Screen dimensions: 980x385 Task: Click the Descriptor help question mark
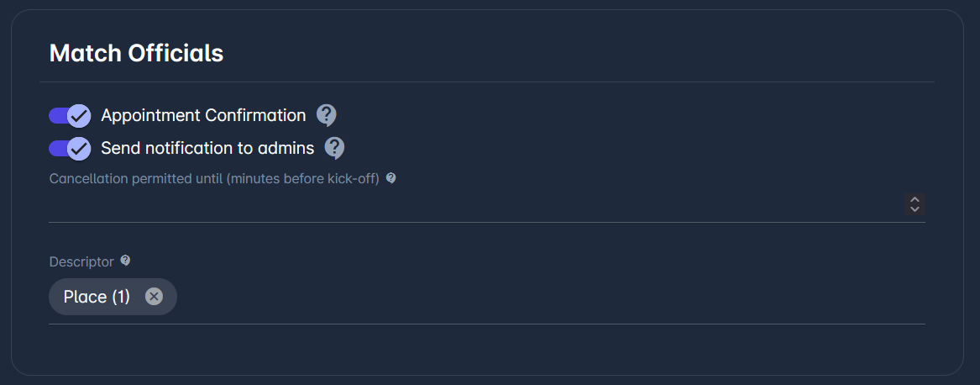[125, 261]
